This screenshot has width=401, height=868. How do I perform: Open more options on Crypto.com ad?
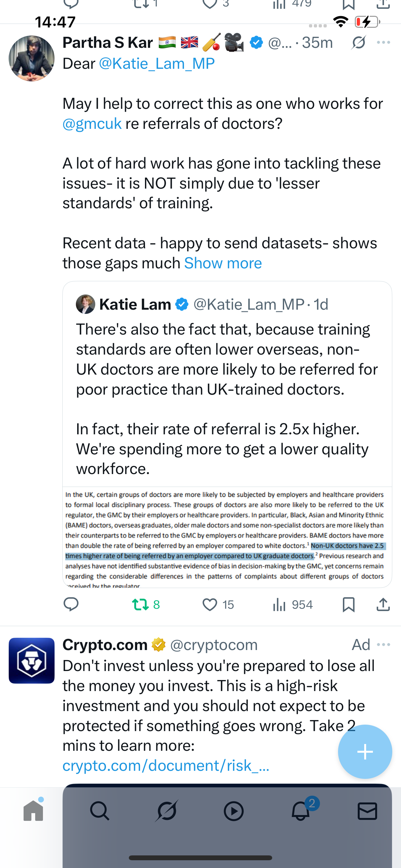[384, 645]
